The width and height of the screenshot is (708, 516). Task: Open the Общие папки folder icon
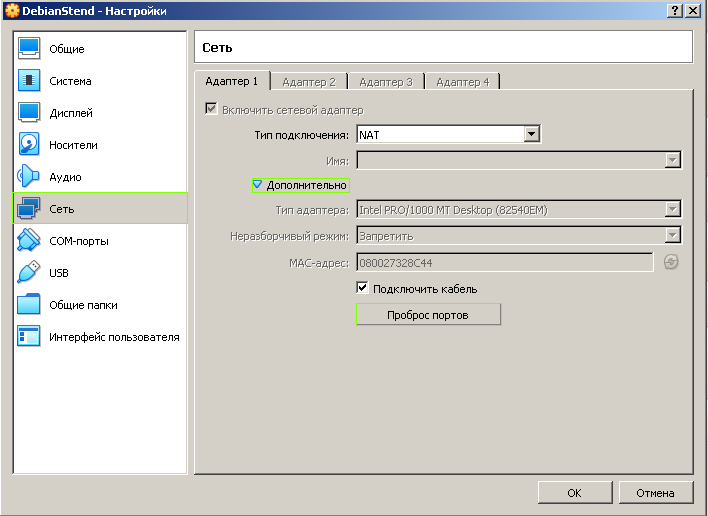click(x=29, y=305)
